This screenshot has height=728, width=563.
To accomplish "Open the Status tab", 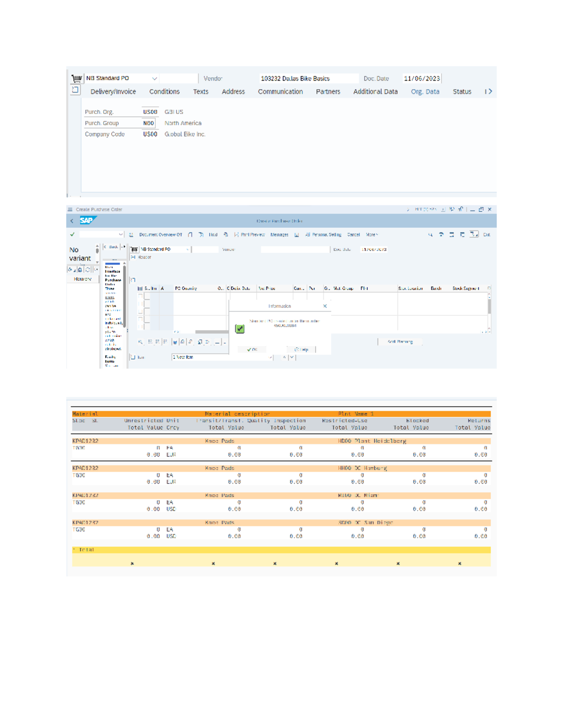I will [x=462, y=91].
